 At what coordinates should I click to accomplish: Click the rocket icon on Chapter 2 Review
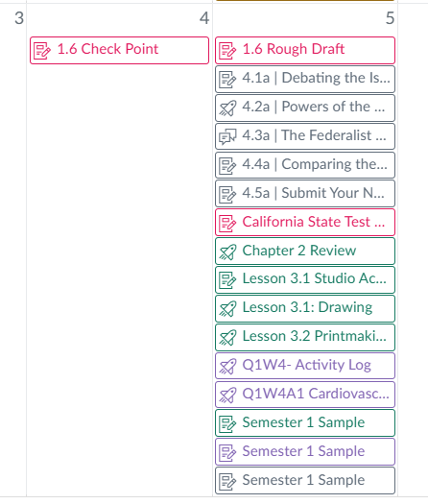227,252
